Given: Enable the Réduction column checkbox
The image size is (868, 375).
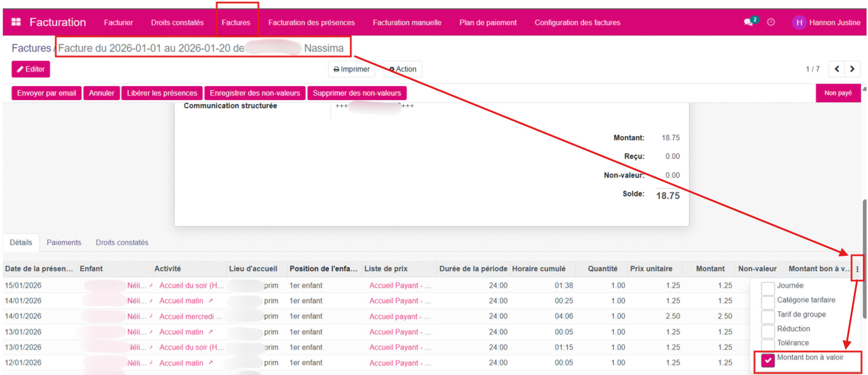Looking at the screenshot, I should 768,331.
